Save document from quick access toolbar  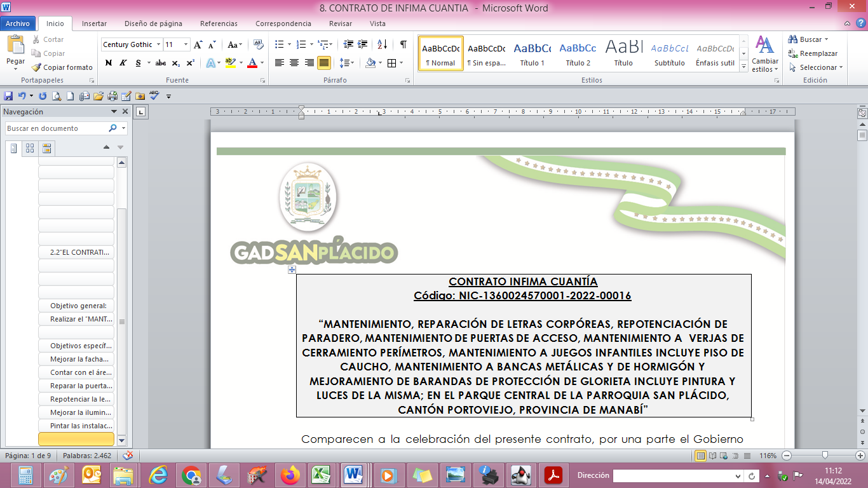8,96
